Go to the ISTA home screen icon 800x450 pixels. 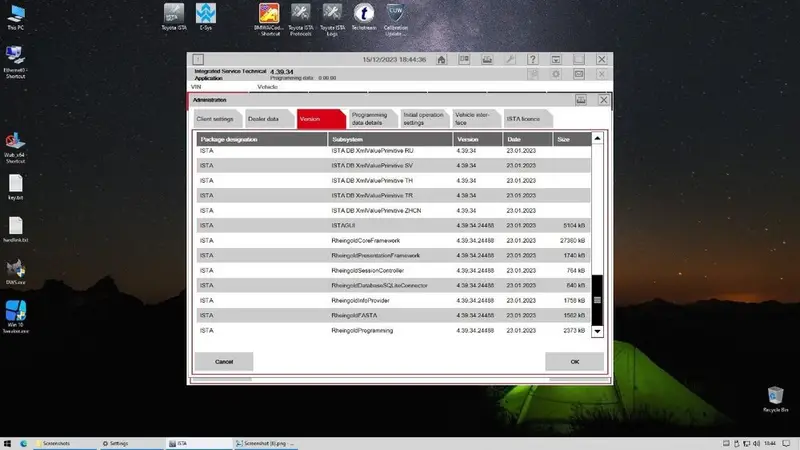[x=441, y=60]
